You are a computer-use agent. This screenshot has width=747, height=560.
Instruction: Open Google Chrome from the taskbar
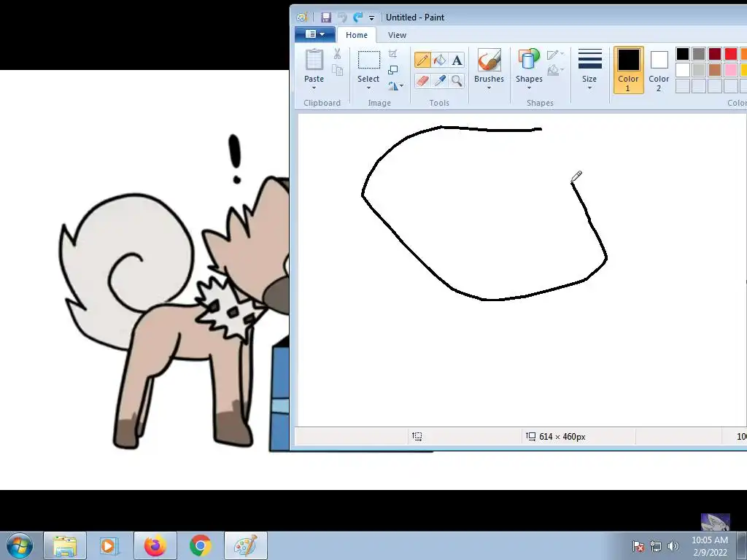pyautogui.click(x=200, y=545)
